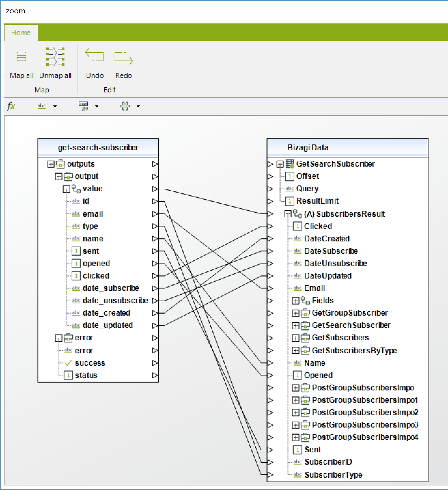Expand the PostGroupSubscribersImpo1 node
The image size is (448, 490).
296,400
